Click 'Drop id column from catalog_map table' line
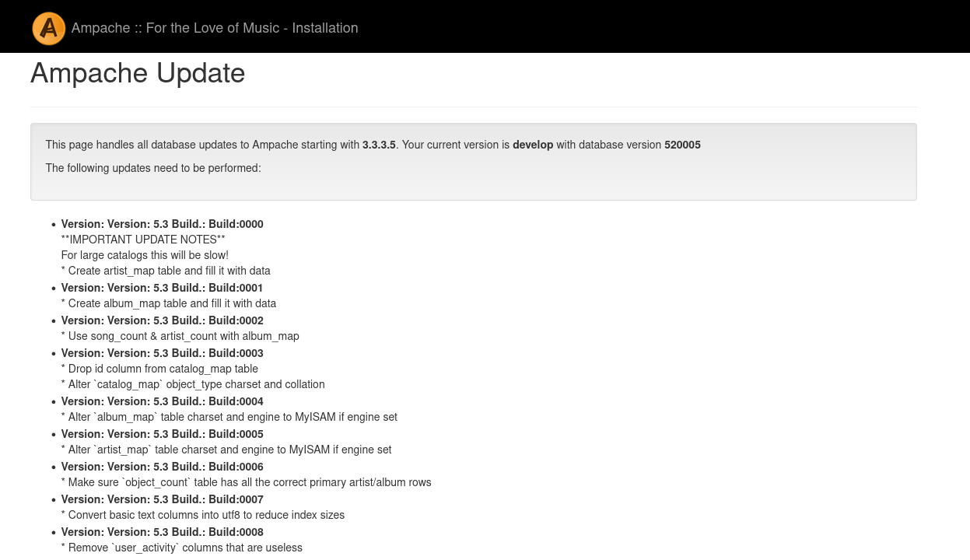 click(x=159, y=369)
